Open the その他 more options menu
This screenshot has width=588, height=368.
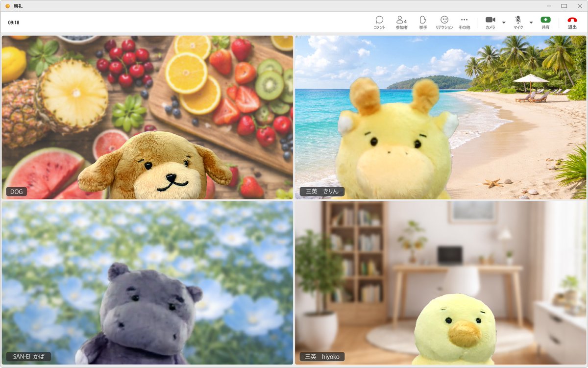(x=464, y=23)
